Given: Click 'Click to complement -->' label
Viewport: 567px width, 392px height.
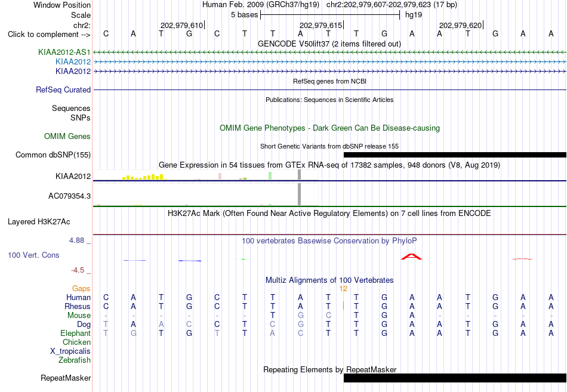Looking at the screenshot, I should pyautogui.click(x=49, y=35).
